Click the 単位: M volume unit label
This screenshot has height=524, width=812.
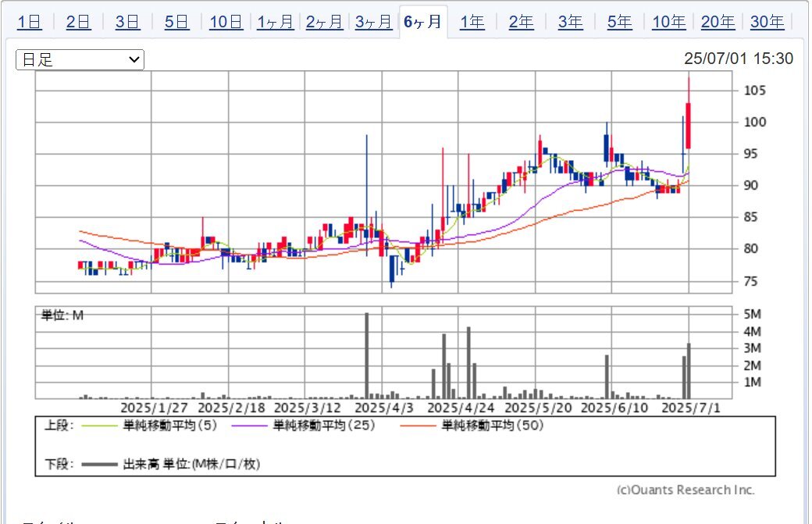pyautogui.click(x=62, y=315)
